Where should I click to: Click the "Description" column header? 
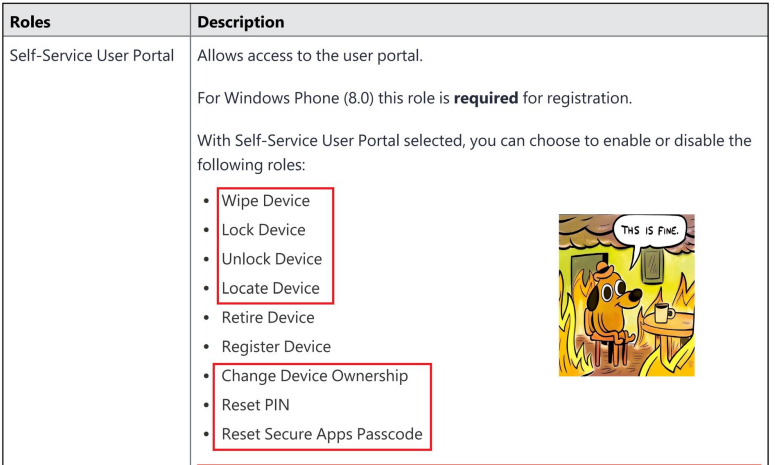pyautogui.click(x=240, y=21)
